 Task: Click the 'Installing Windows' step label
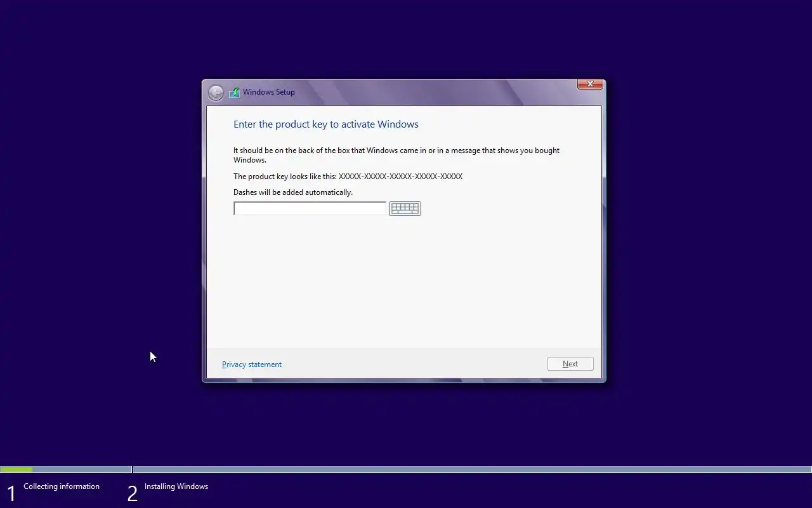pos(176,486)
